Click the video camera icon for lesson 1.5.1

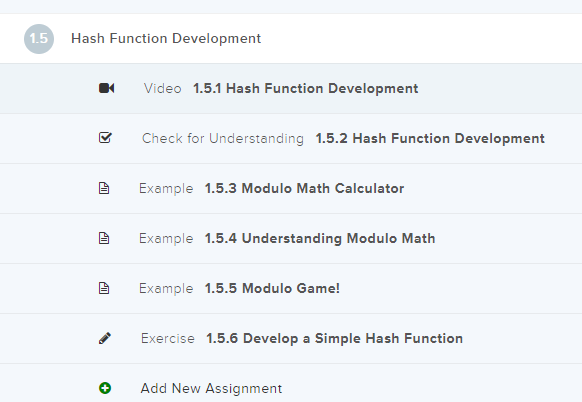[x=107, y=88]
